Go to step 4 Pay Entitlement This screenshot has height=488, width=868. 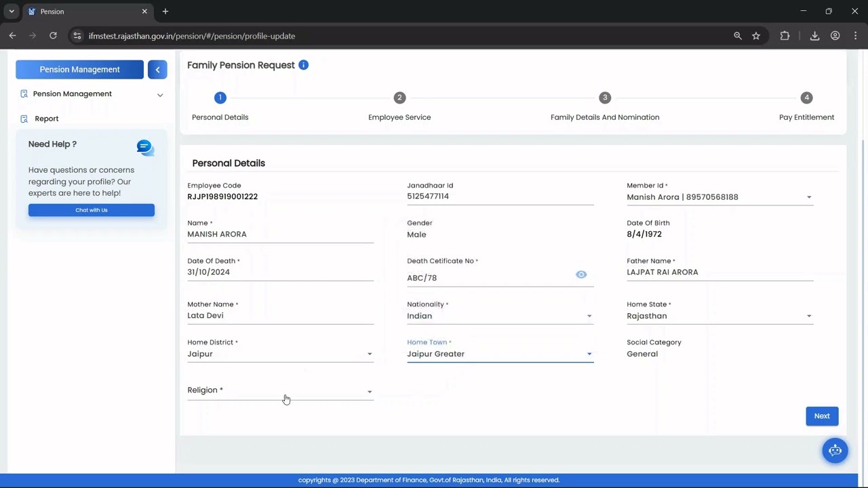tap(806, 98)
